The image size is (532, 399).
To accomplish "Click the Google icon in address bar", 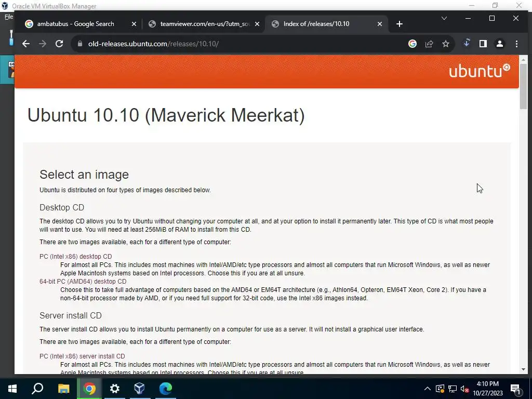I will tap(413, 44).
